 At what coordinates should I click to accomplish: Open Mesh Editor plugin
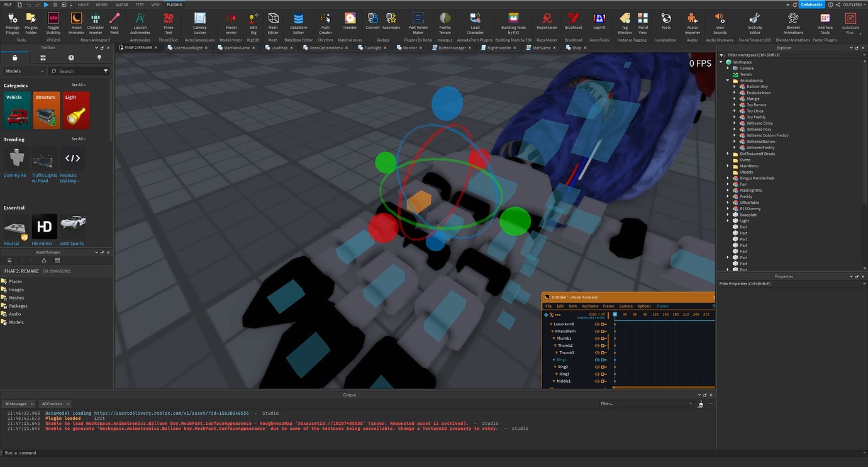point(273,23)
